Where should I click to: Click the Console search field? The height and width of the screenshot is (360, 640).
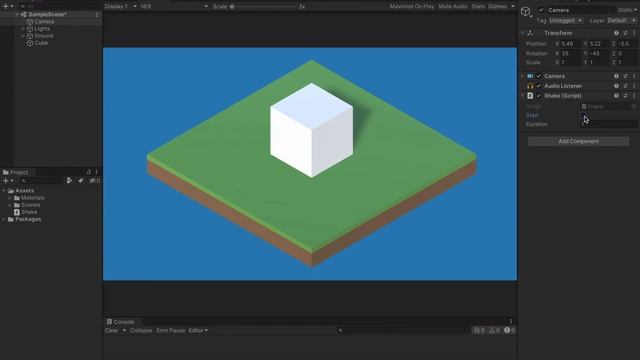click(x=403, y=331)
